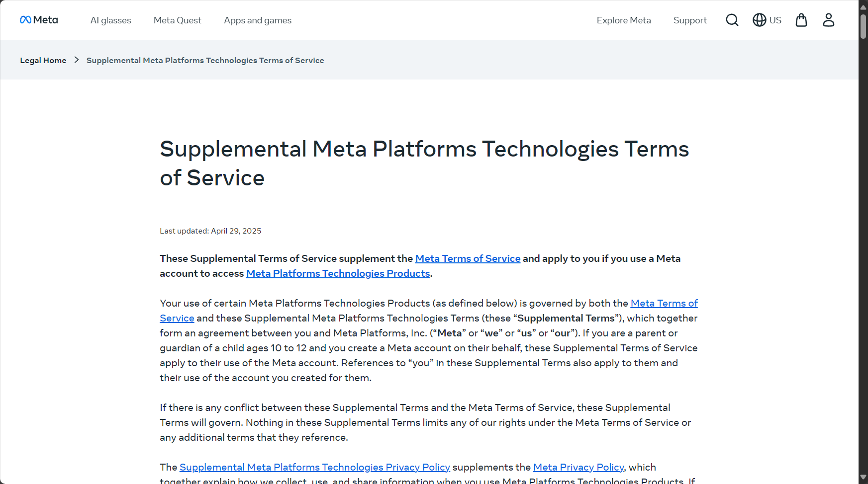Open the Meta Quest menu
The height and width of the screenshot is (484, 868).
(x=178, y=20)
